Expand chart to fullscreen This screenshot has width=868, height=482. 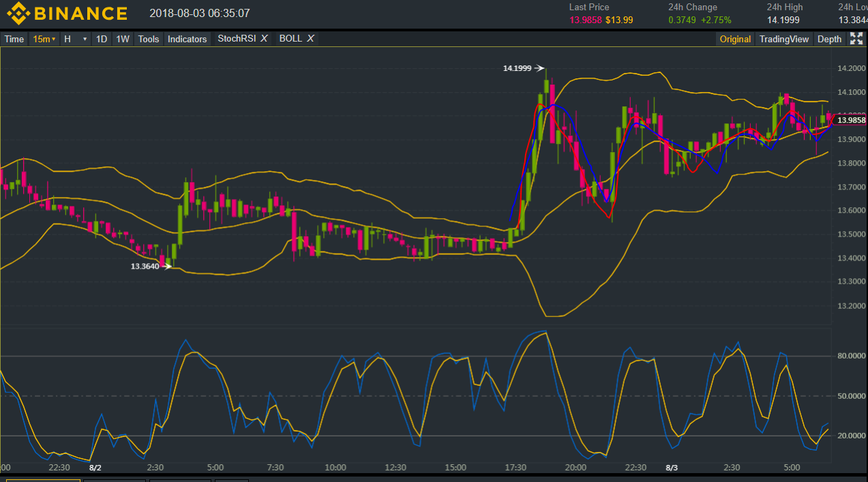pos(856,39)
